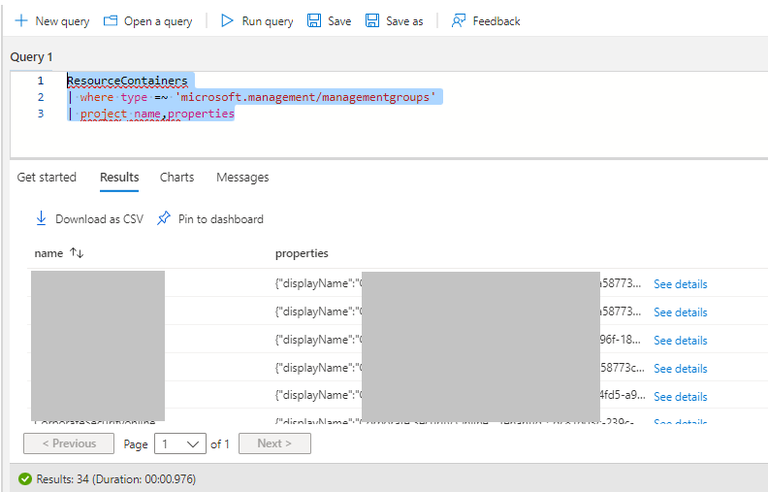768x492 pixels.
Task: Click the Feedback person icon
Action: (458, 21)
